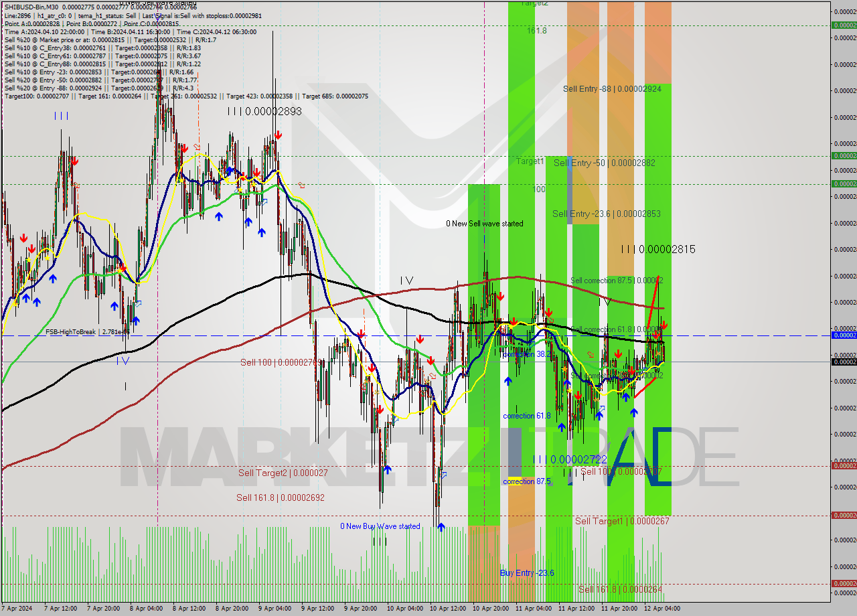Click the black current-price tag on the axis

point(844,362)
